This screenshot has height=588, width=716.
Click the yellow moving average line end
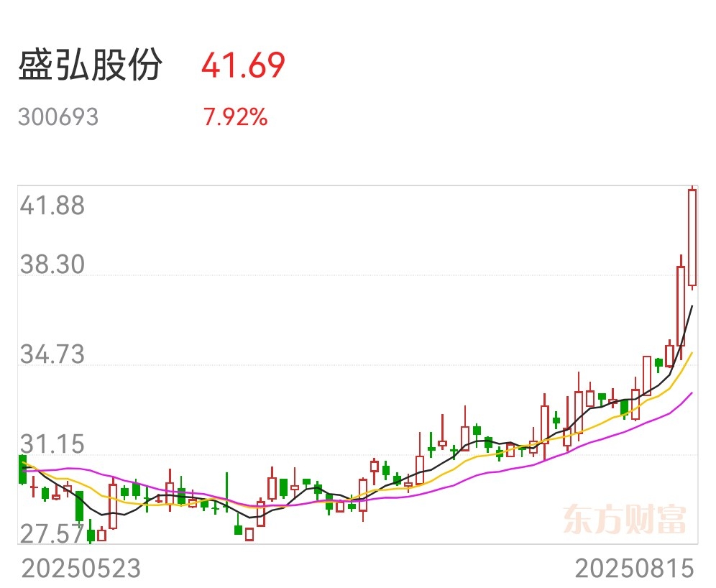pos(692,354)
